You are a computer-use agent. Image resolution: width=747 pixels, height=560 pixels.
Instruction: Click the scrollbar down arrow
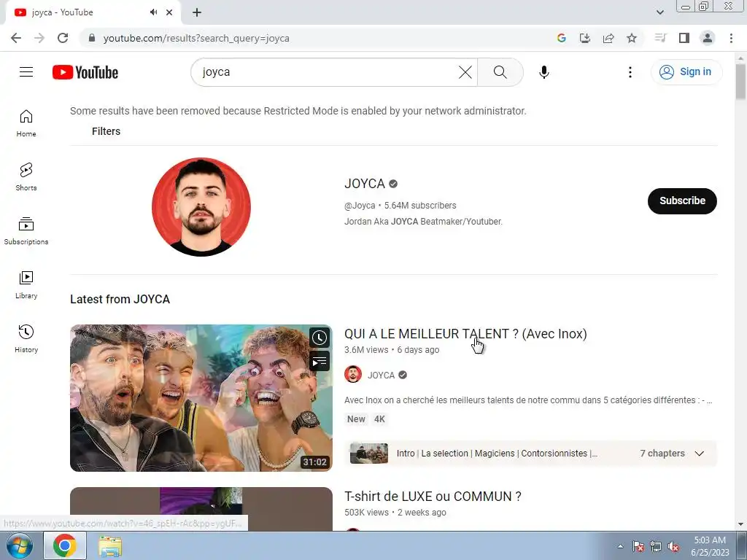click(740, 524)
